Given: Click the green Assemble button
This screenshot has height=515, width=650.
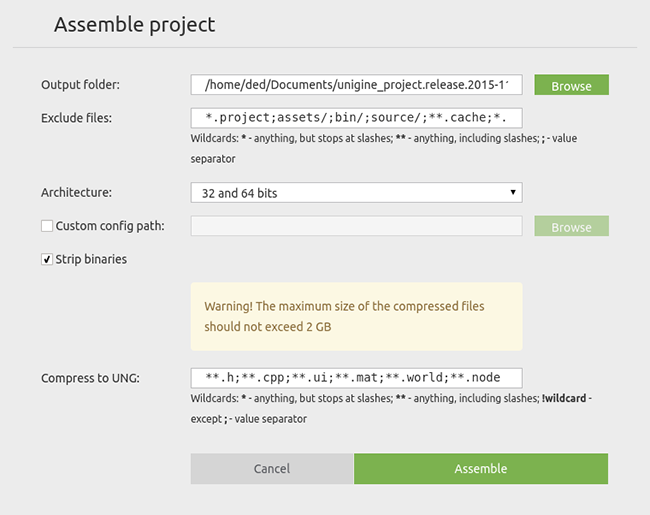Looking at the screenshot, I should click(481, 469).
